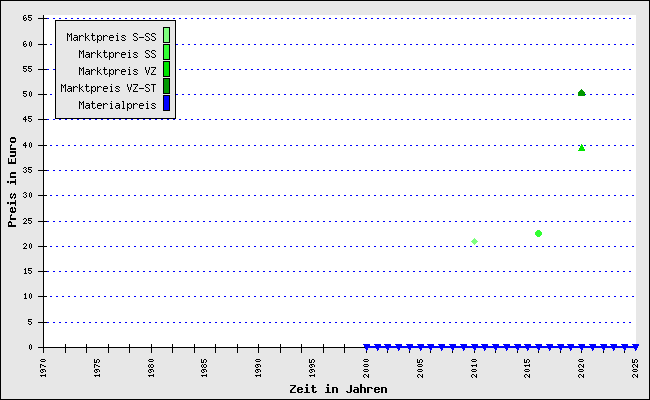Viewport: 650px width, 400px height.
Task: Click the green circle data point at 2016
Action: [x=538, y=233]
